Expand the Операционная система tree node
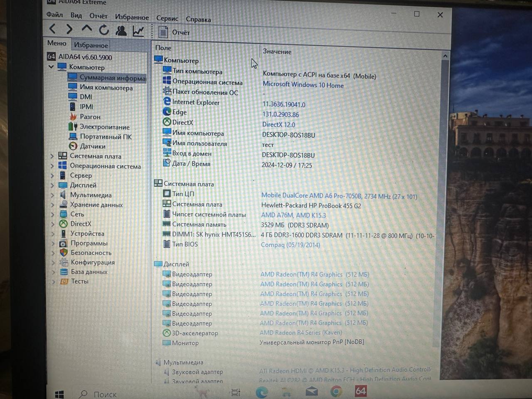532x399 pixels. [x=52, y=166]
